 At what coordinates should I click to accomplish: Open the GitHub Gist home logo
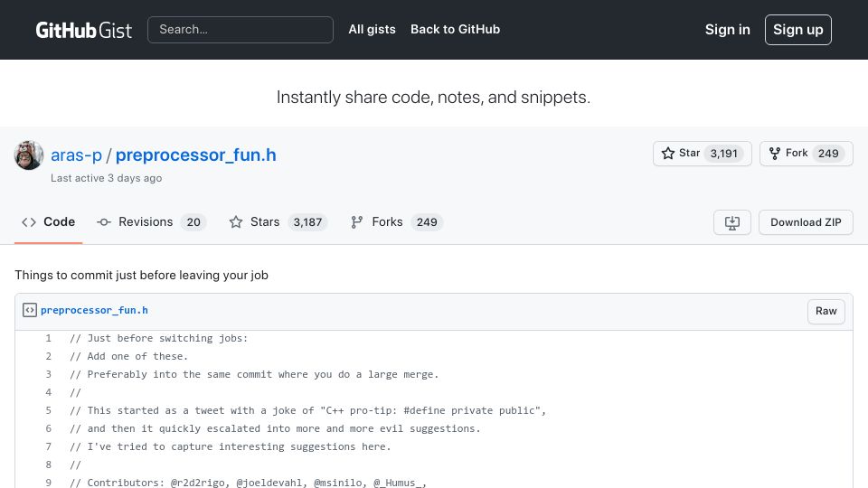83,30
